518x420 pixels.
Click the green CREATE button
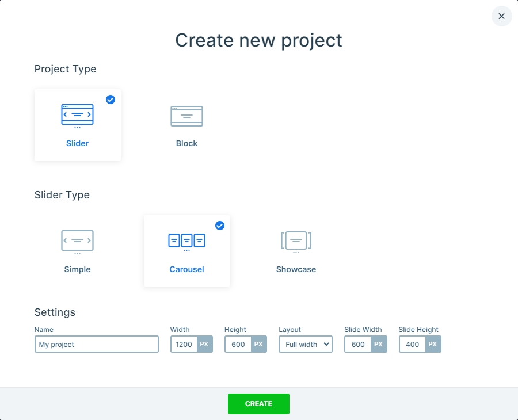pos(258,403)
